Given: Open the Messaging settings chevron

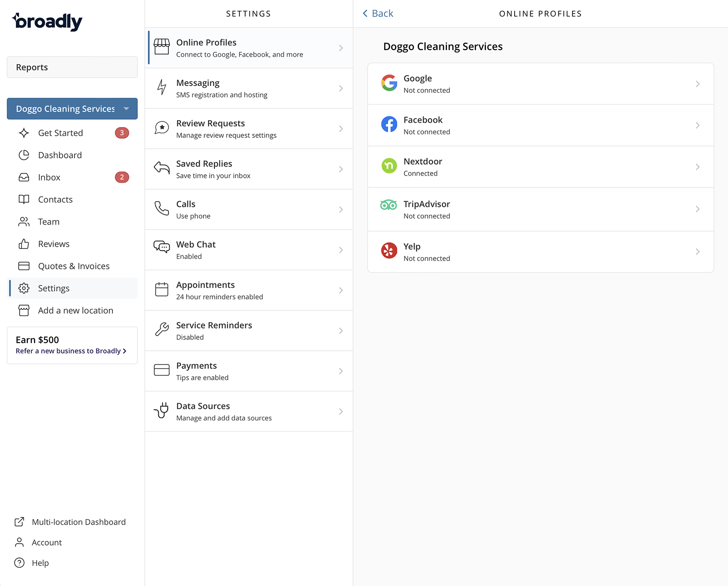Looking at the screenshot, I should click(341, 88).
